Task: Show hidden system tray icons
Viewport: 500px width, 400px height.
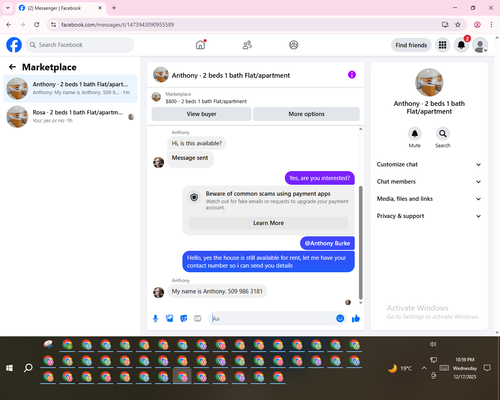Action: pos(424,368)
